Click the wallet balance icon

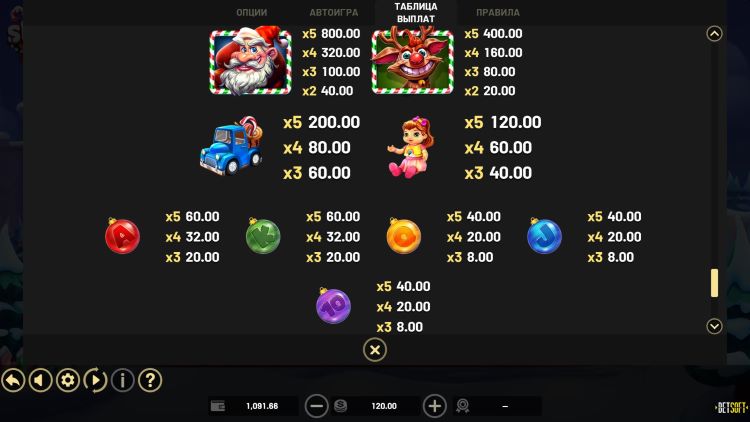218,406
